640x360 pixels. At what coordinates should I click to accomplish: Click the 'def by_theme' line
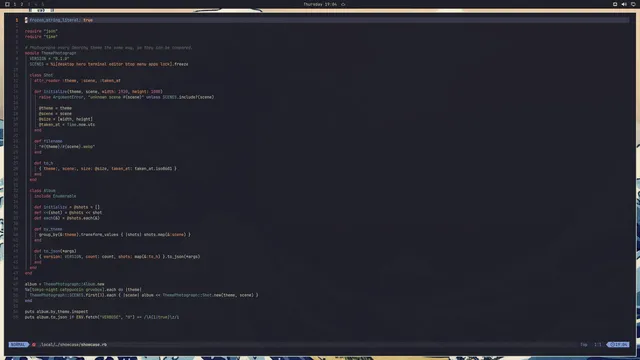(x=48, y=229)
